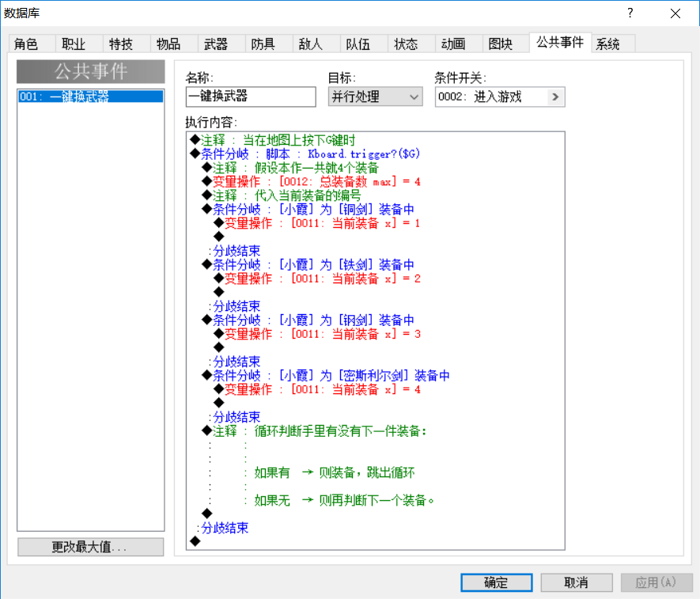Image resolution: width=700 pixels, height=599 pixels.
Task: Select 分歧结束 line after 密斯利尔剑 branch
Action: [x=235, y=417]
